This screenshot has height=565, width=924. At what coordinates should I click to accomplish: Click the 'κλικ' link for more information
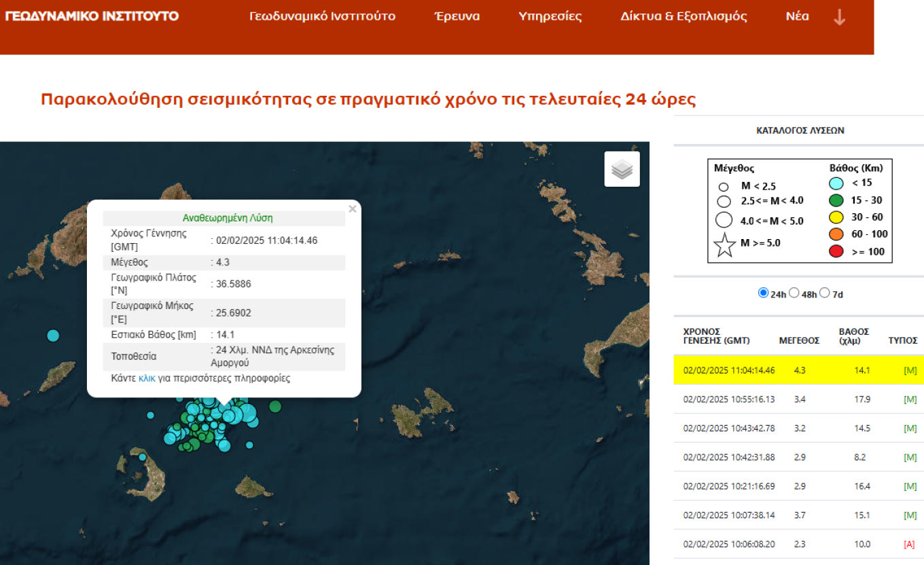pos(147,378)
